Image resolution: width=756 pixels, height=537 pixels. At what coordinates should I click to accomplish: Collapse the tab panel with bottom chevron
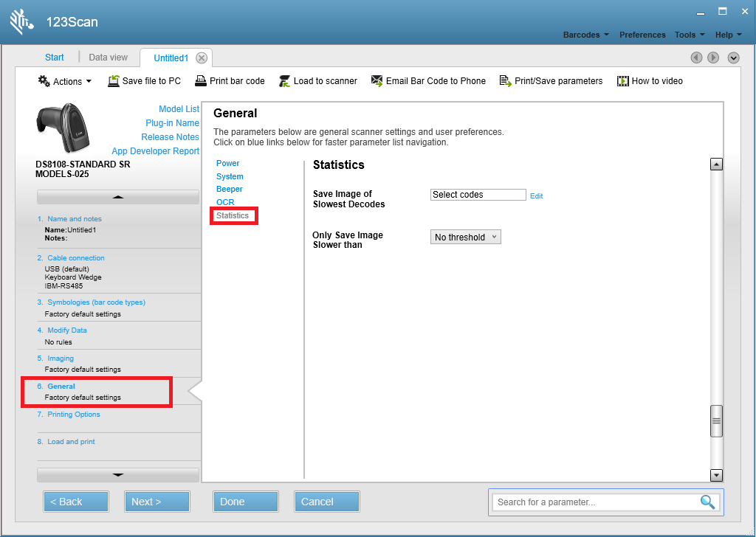pos(733,58)
